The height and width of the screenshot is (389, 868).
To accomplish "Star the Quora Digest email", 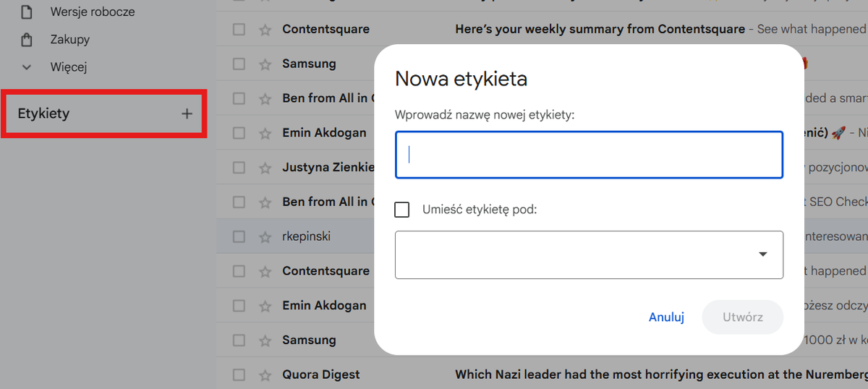I will click(x=265, y=375).
